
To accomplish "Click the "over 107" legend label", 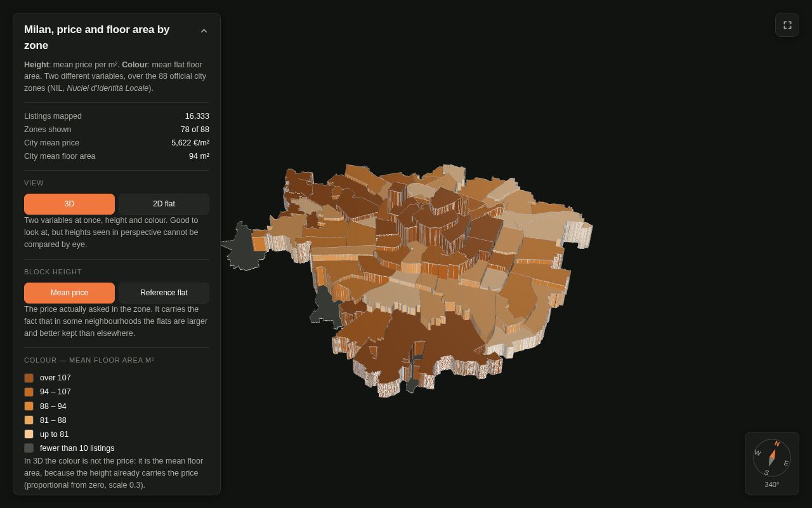I will [55, 378].
